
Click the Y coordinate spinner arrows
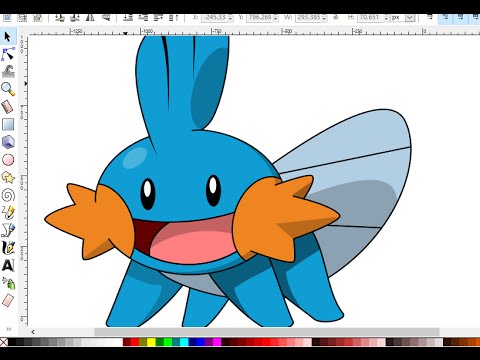tap(275, 18)
